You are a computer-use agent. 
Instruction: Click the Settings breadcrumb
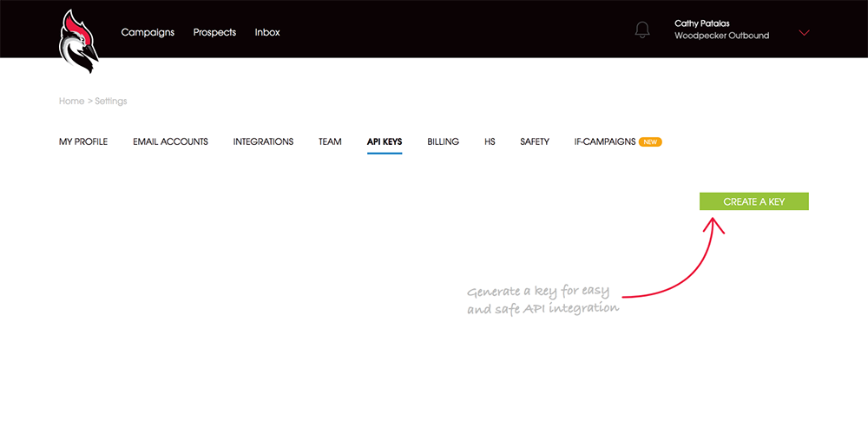click(111, 102)
